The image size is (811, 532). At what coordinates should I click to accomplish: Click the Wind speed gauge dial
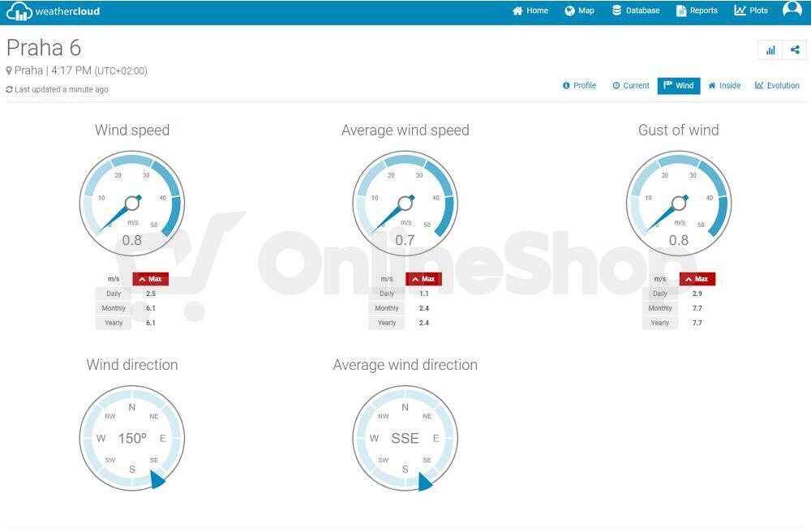(x=132, y=204)
